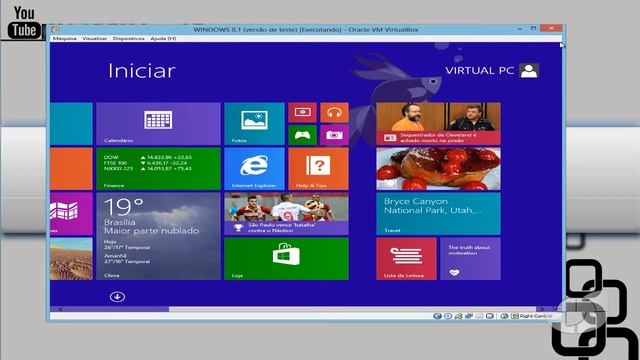640x360 pixels.
Task: Open the Fotos tile
Action: click(254, 124)
